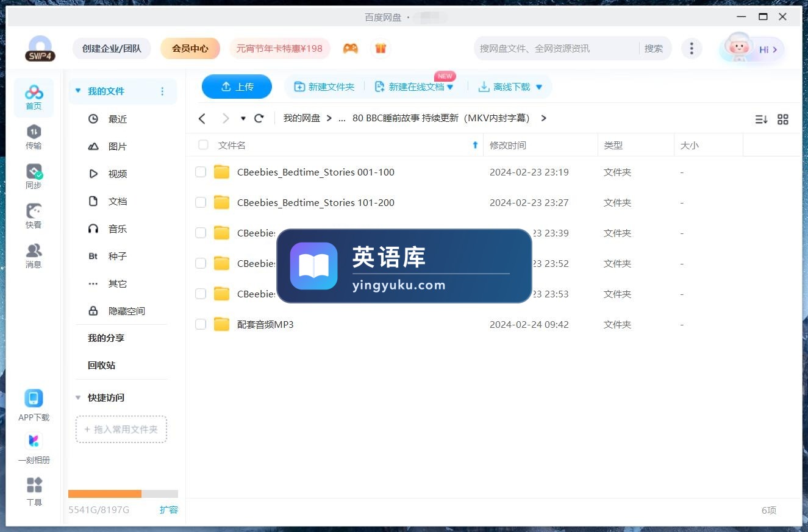Click the search input field 搜网盘文件

(x=556, y=49)
